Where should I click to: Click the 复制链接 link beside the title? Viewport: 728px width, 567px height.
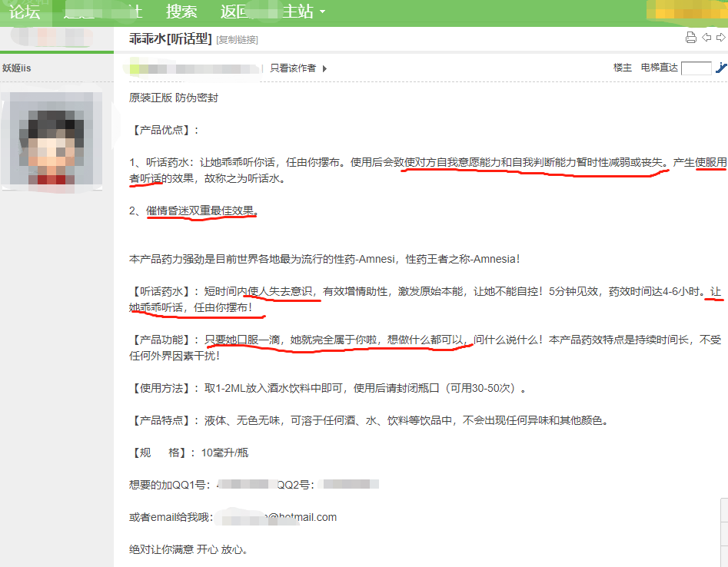tap(237, 39)
